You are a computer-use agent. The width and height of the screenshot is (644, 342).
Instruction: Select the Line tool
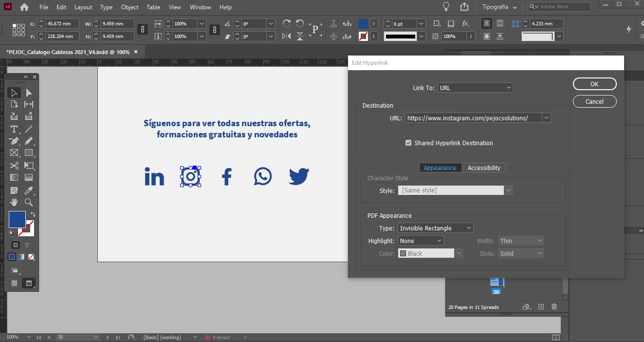point(29,129)
